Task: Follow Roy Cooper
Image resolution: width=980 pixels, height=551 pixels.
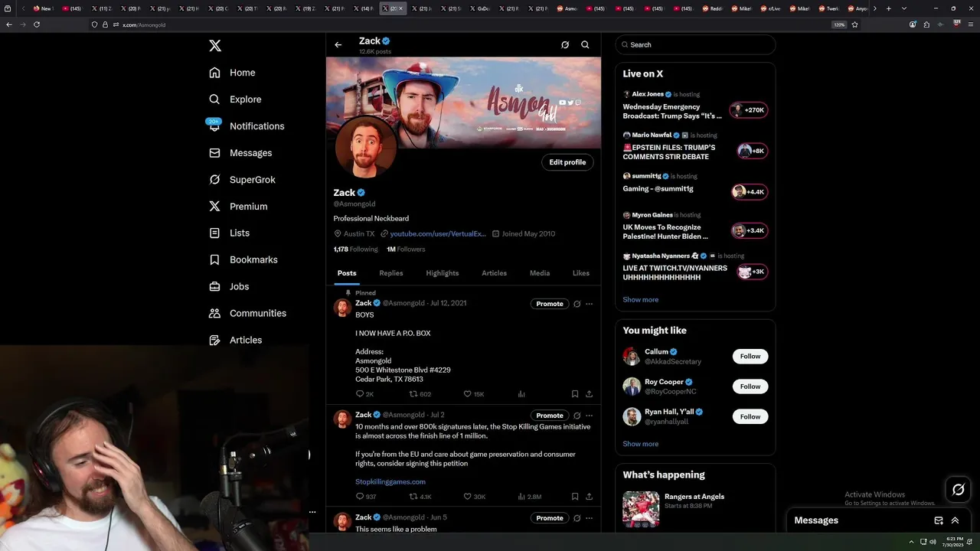Action: coord(750,386)
